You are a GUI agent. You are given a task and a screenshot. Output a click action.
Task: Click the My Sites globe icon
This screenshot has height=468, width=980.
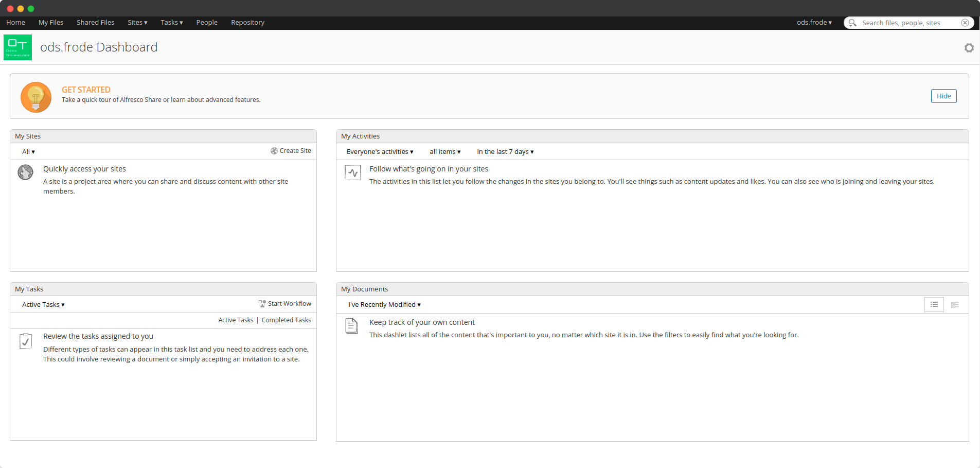25,172
